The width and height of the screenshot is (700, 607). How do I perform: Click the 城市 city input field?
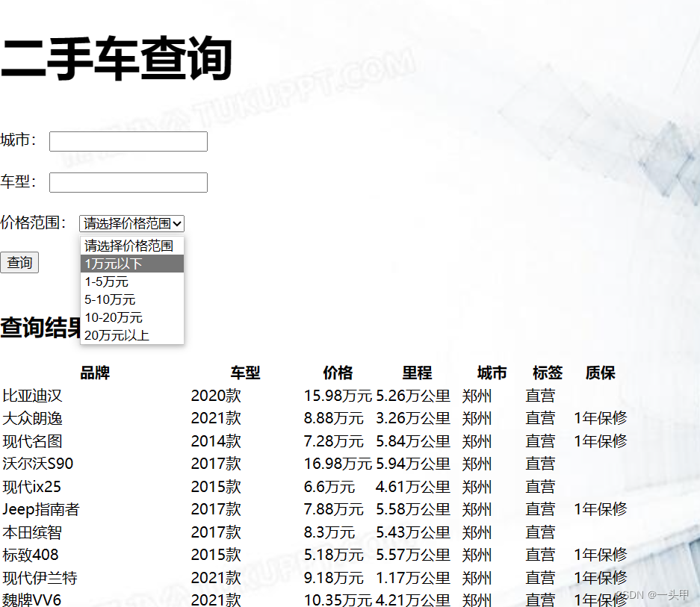click(x=128, y=142)
